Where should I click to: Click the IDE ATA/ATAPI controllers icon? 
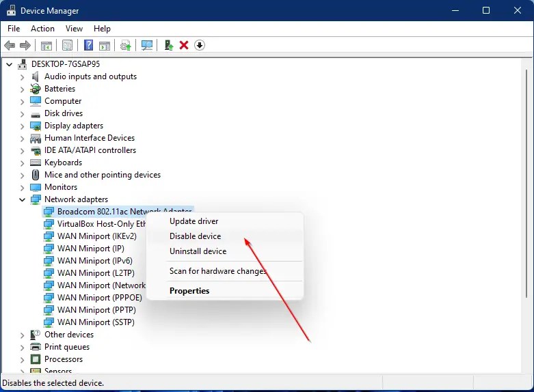tap(36, 150)
